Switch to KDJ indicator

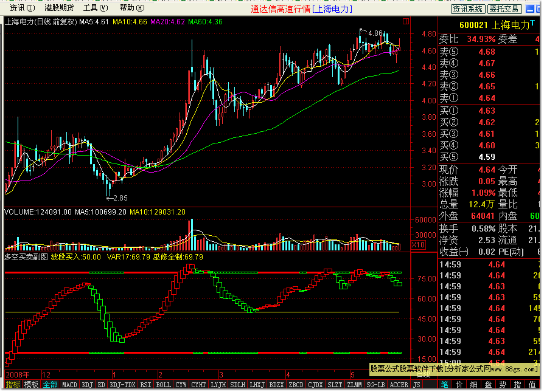[x=88, y=385]
